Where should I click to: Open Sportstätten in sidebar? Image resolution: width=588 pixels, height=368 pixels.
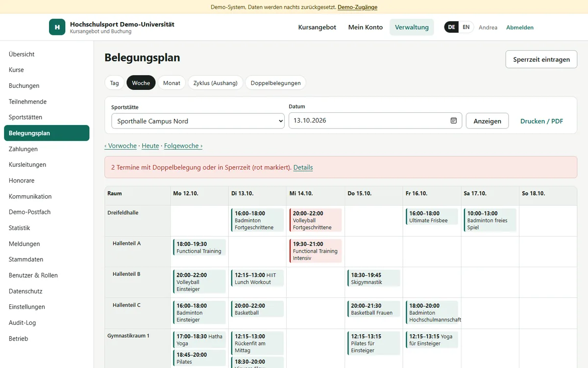47,117
